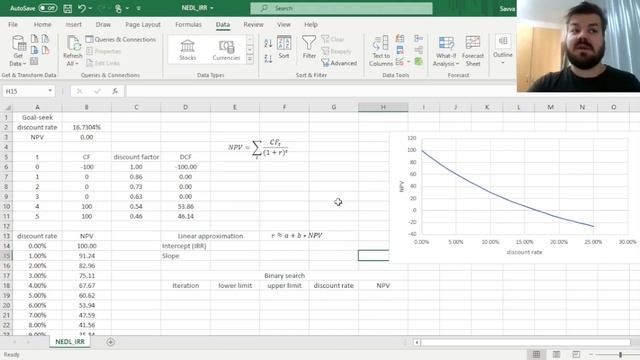The image size is (640, 360).
Task: Open the File tab
Action: pyautogui.click(x=13, y=24)
